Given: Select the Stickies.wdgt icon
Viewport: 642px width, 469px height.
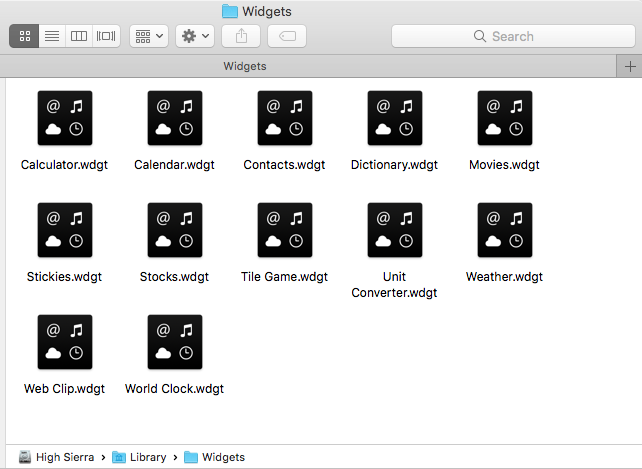Looking at the screenshot, I should (x=65, y=230).
